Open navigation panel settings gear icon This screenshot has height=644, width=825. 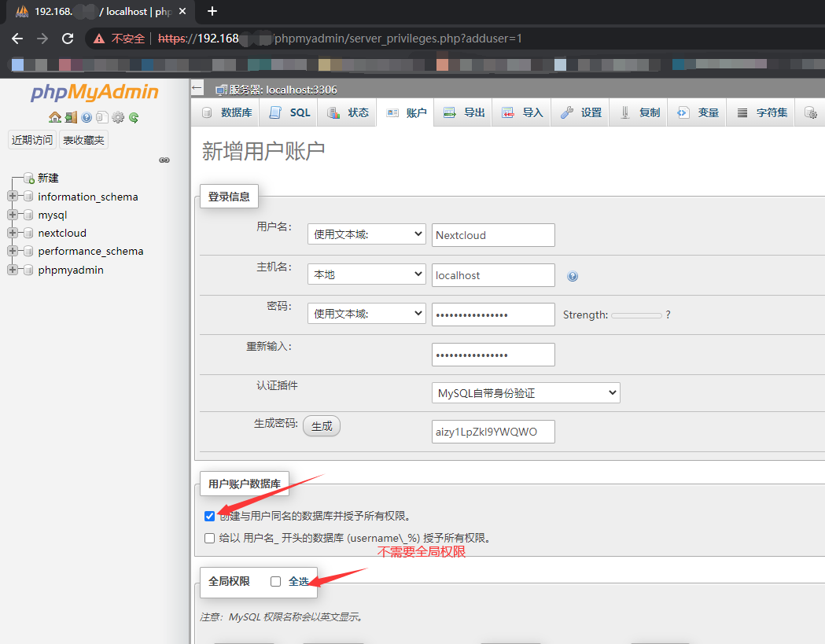118,117
